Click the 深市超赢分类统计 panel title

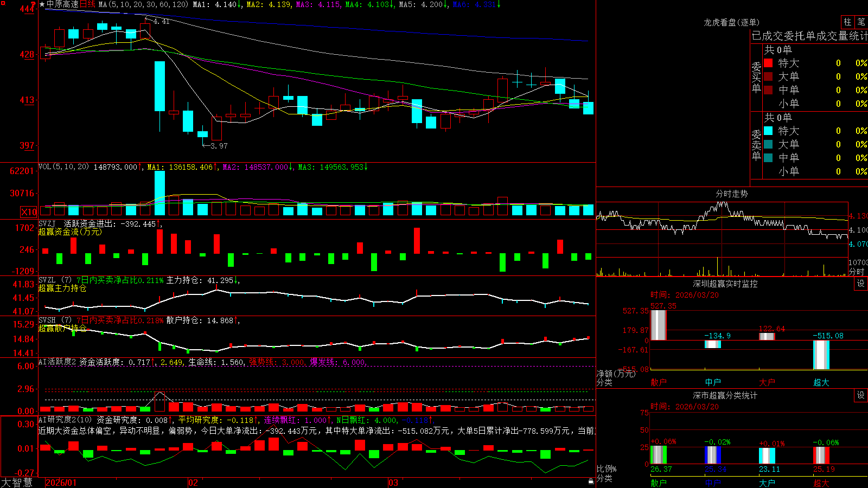click(x=725, y=395)
